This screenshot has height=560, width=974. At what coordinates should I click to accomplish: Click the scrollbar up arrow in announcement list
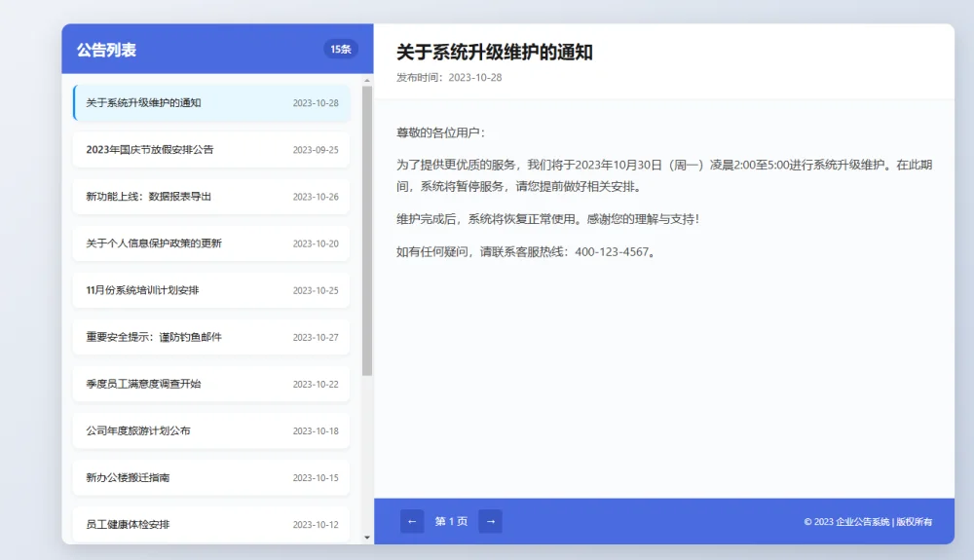(x=367, y=81)
